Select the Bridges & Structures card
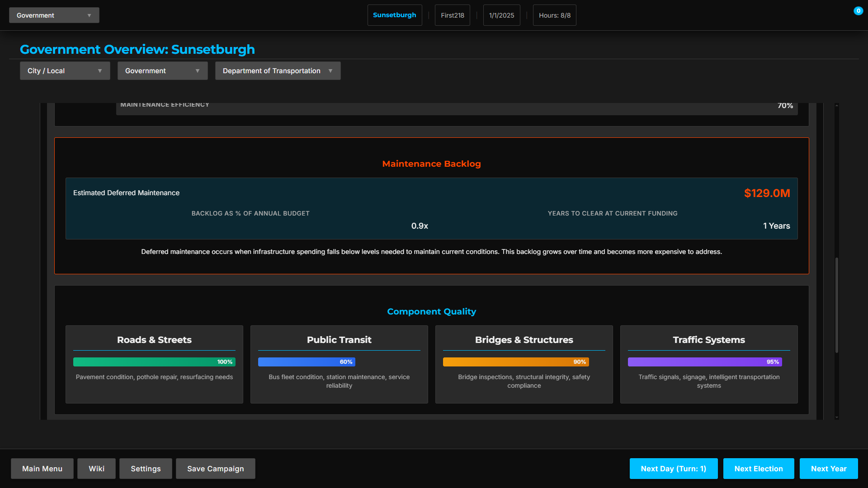 coord(524,364)
